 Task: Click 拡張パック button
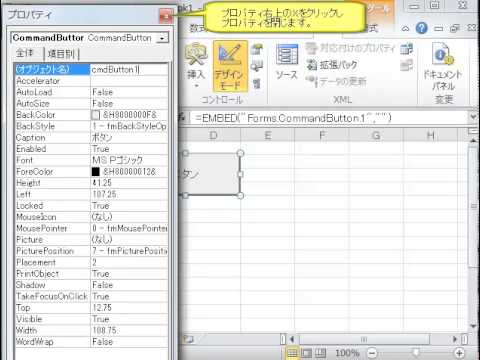click(332, 65)
